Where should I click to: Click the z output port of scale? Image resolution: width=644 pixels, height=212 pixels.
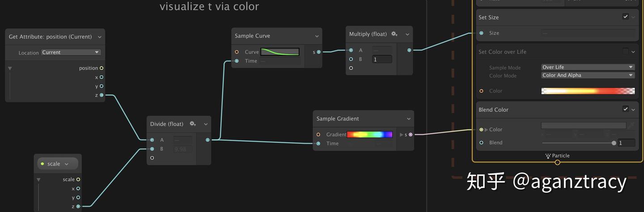(78, 206)
